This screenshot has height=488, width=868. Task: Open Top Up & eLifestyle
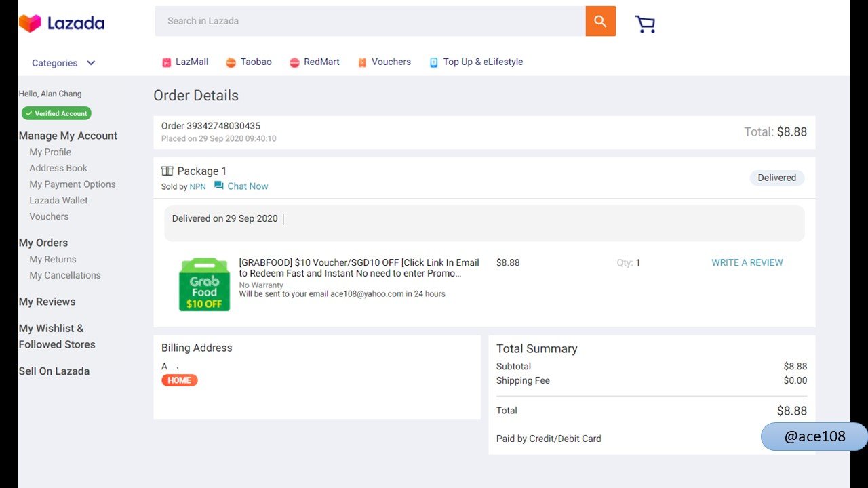point(483,62)
